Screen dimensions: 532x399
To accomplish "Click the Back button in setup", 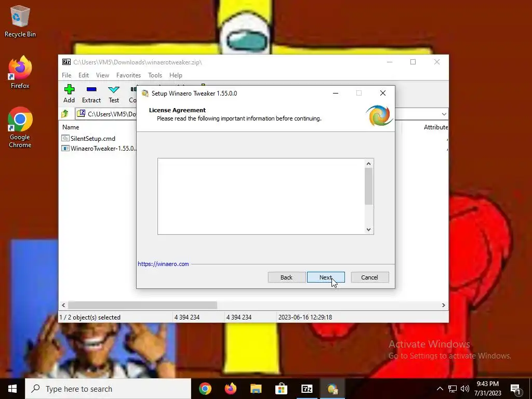I will (x=287, y=277).
